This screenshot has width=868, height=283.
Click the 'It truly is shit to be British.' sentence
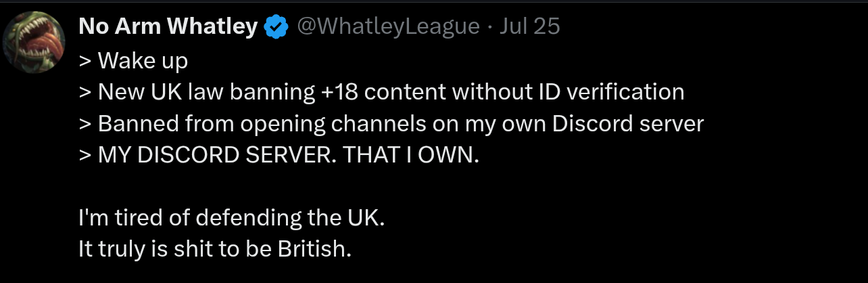point(215,249)
